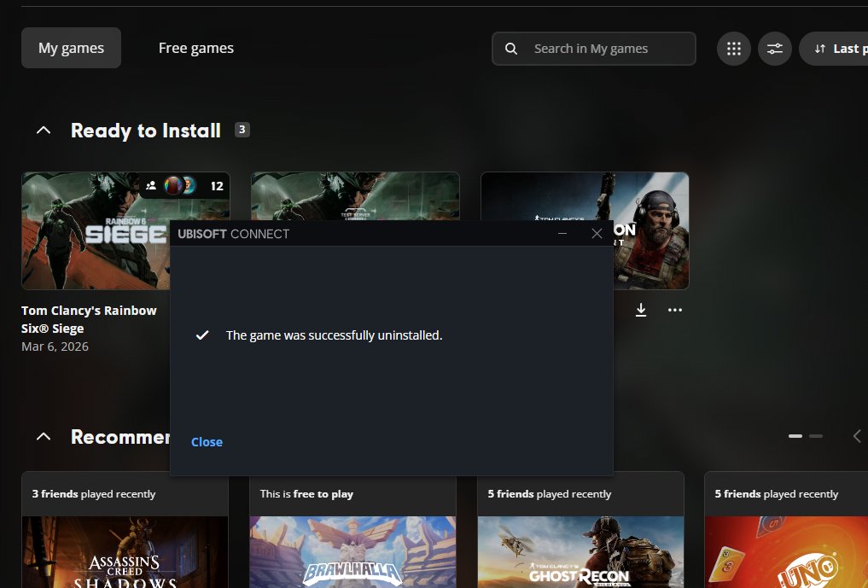868x588 pixels.
Task: Click Tom Clancy's Rainbow Six Siege title
Action: tap(89, 319)
